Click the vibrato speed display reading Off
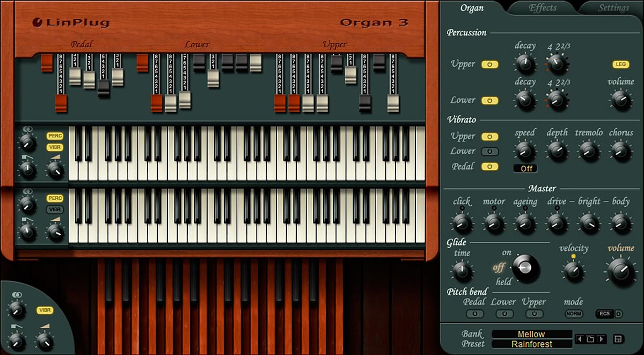Screen dimensions: 644x355 click(525, 168)
